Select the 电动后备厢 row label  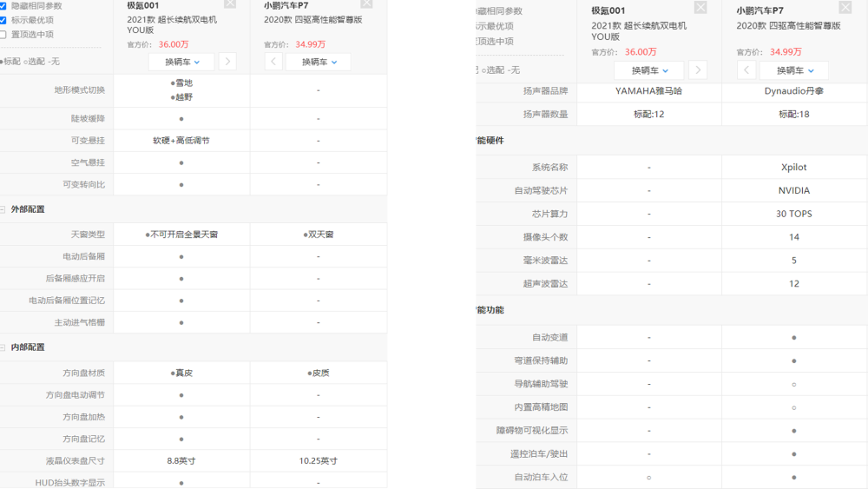[x=83, y=256]
